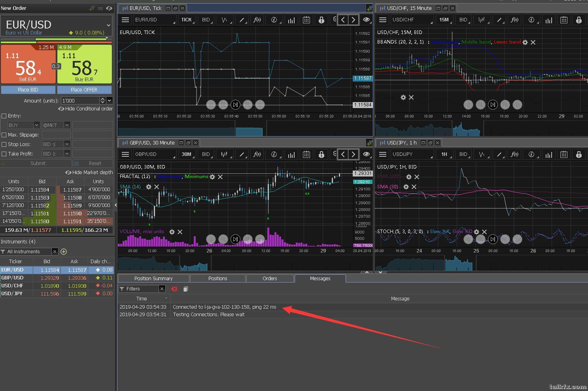
Task: Open the bar chart icon on EUR/USD toolbar
Action: pyautogui.click(x=291, y=20)
